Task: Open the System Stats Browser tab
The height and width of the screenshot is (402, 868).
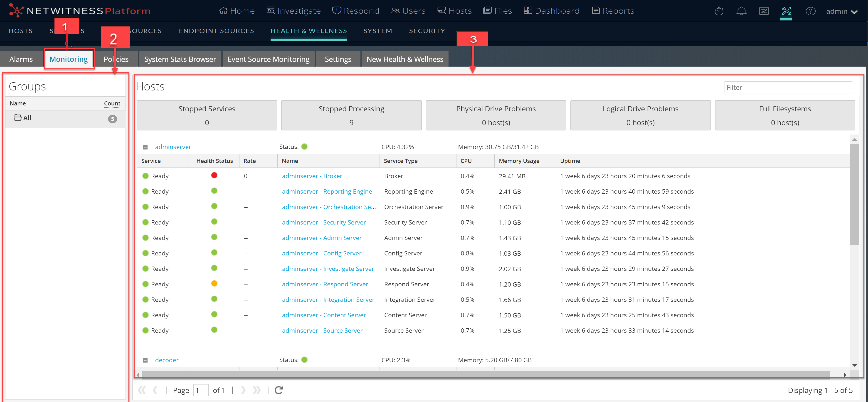Action: (180, 59)
